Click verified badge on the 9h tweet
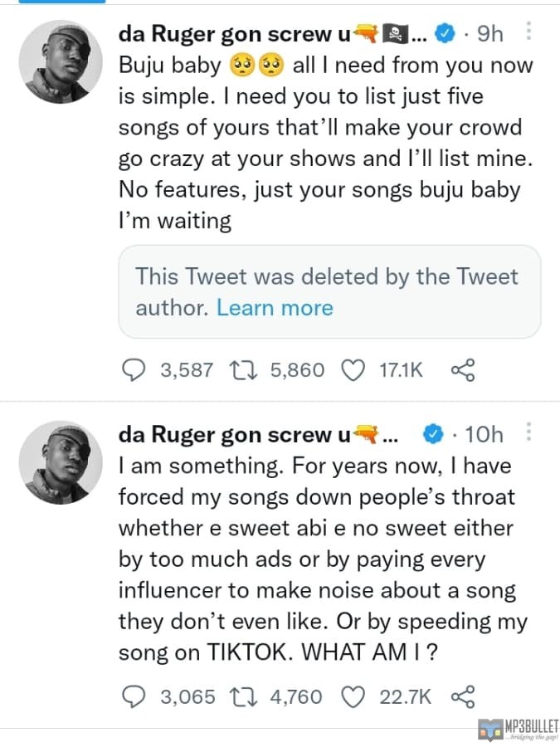 click(x=445, y=34)
